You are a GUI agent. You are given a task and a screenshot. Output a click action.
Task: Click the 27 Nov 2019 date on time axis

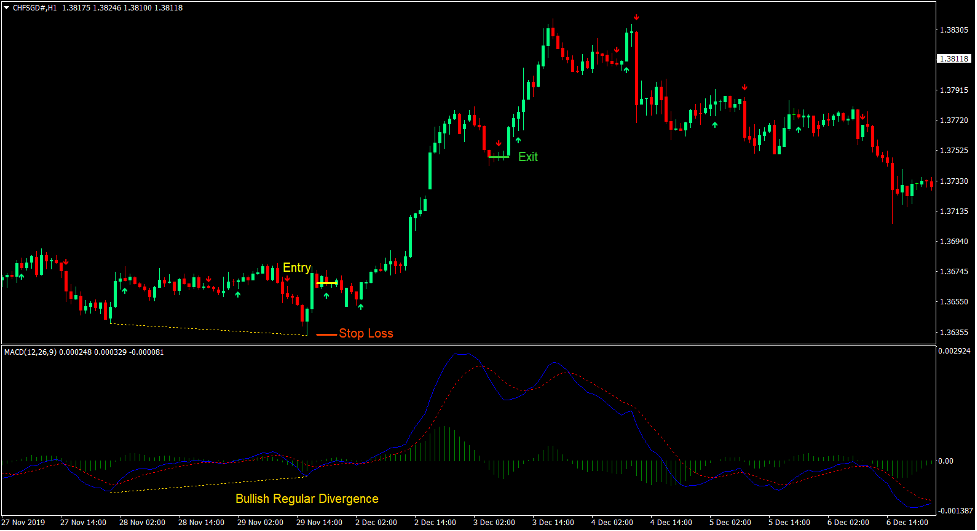point(26,522)
